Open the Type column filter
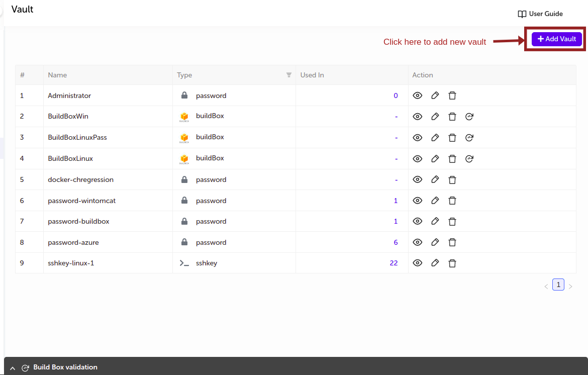This screenshot has width=588, height=375. [289, 75]
